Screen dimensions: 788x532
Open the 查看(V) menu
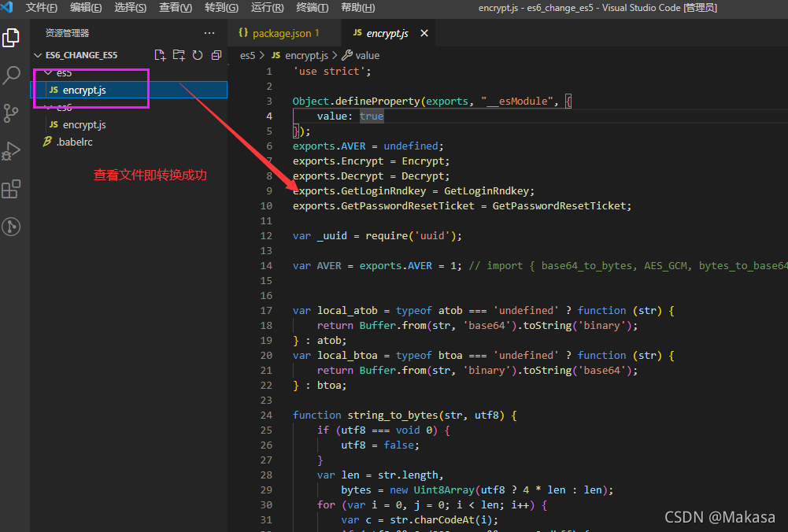(x=176, y=8)
